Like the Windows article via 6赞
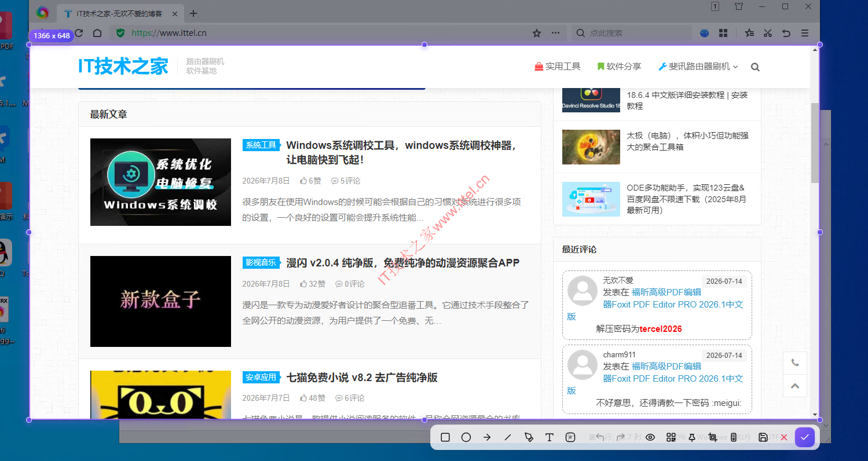 pos(310,181)
